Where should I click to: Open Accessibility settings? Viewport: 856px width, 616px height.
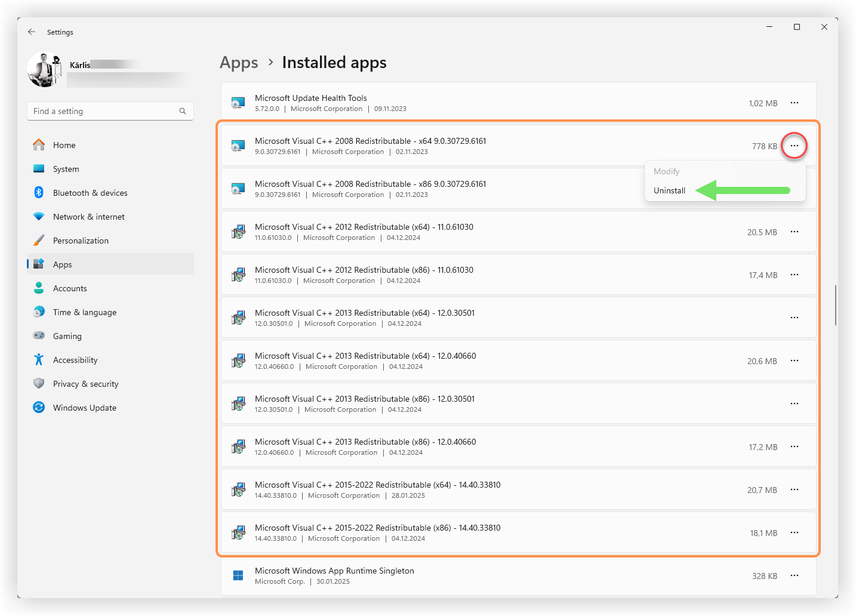tap(110, 360)
